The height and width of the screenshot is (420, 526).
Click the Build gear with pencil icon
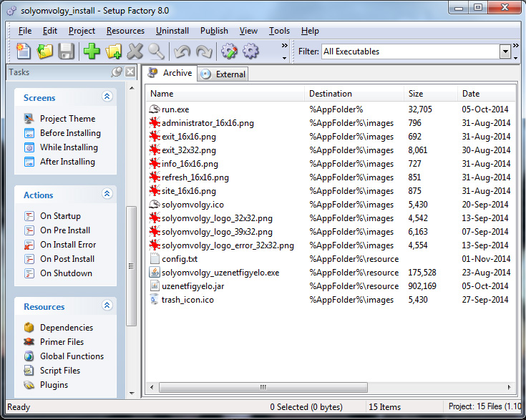pos(229,52)
